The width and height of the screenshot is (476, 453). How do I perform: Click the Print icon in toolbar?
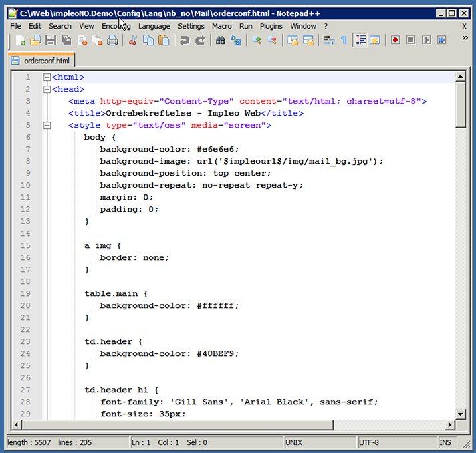112,41
